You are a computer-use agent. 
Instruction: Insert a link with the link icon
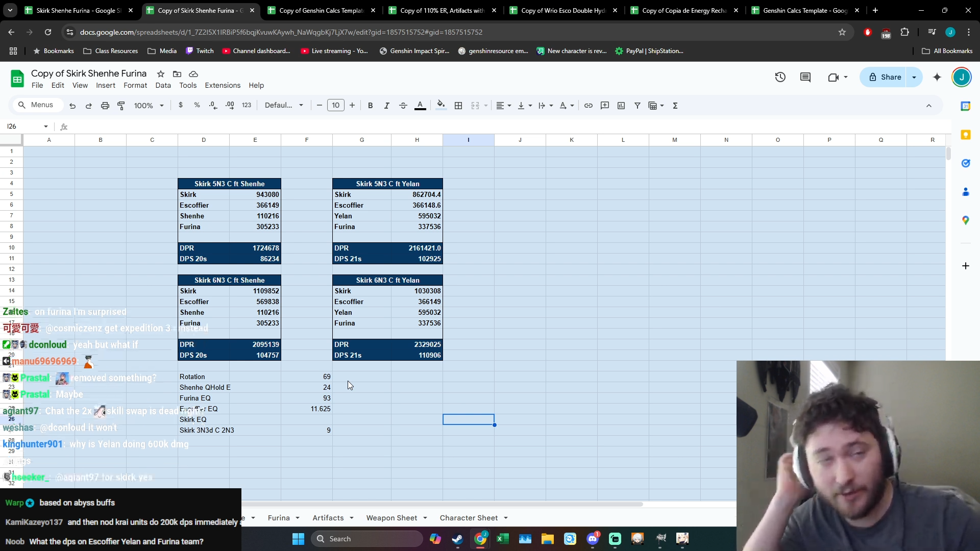[589, 106]
